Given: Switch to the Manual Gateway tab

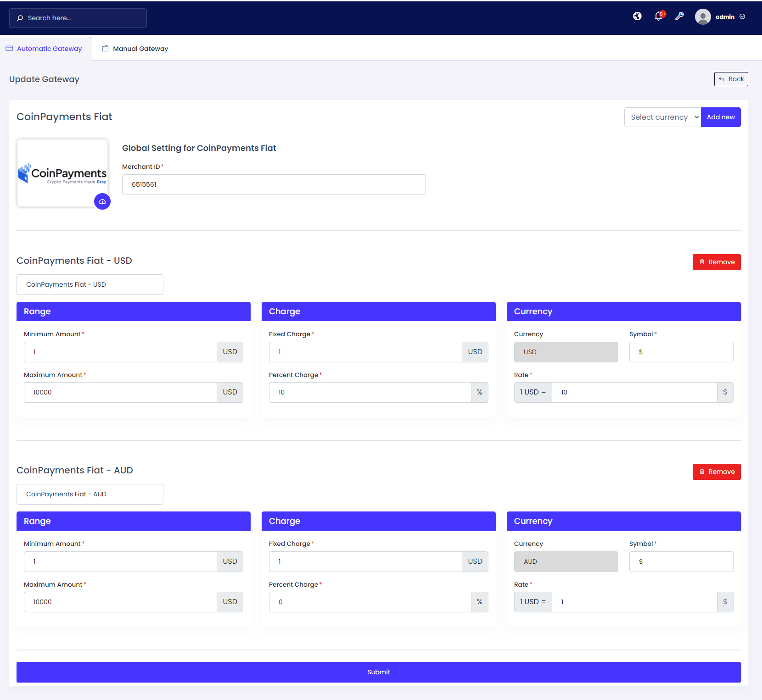Looking at the screenshot, I should pyautogui.click(x=135, y=49).
